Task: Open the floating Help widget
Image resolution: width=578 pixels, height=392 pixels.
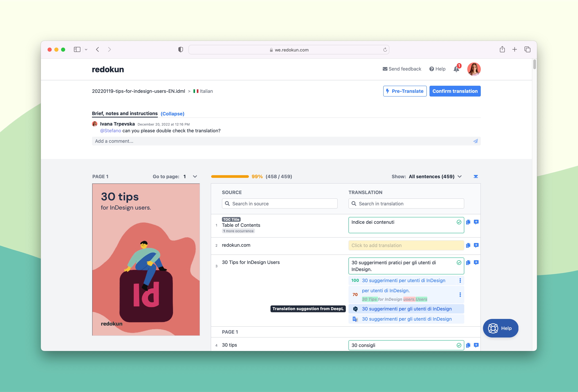Action: coord(500,328)
